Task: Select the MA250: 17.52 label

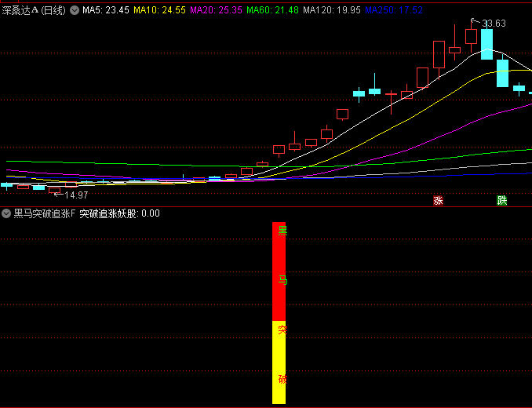Action: [x=394, y=10]
